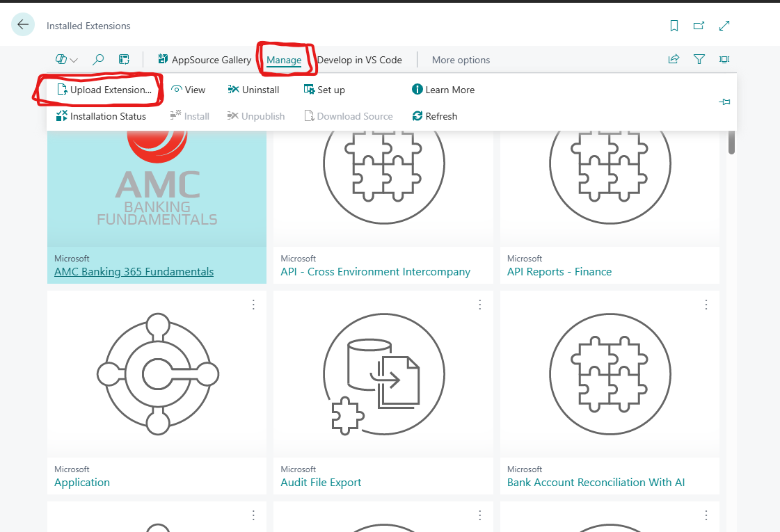The width and height of the screenshot is (780, 532).
Task: Open API - Cross Environment Intercompany link
Action: [x=376, y=272]
